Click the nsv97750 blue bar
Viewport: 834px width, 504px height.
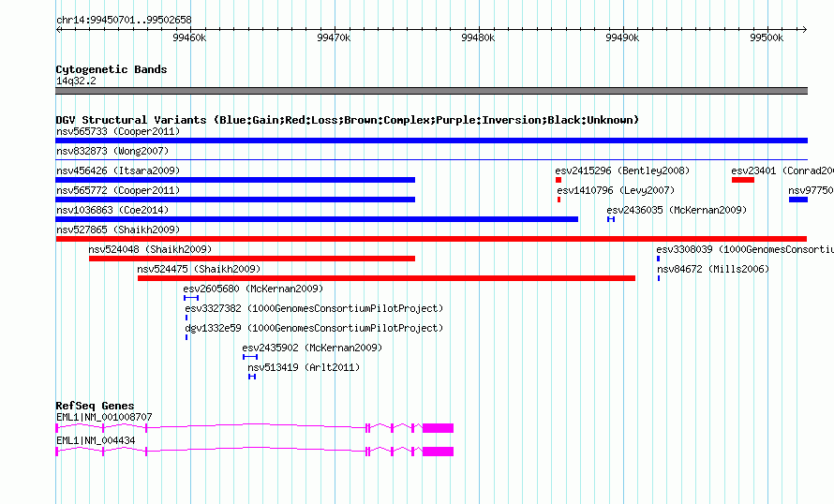pyautogui.click(x=798, y=200)
